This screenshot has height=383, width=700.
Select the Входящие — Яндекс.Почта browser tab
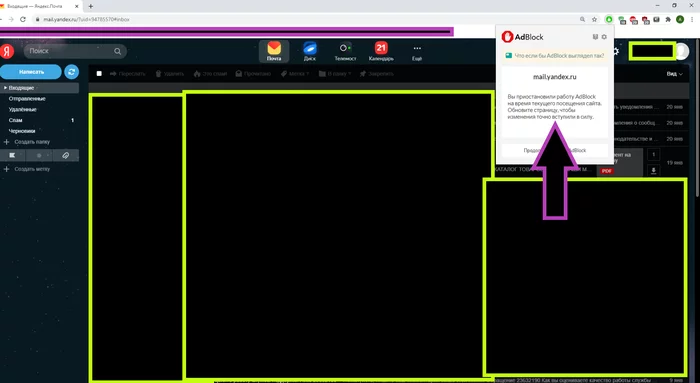40,6
